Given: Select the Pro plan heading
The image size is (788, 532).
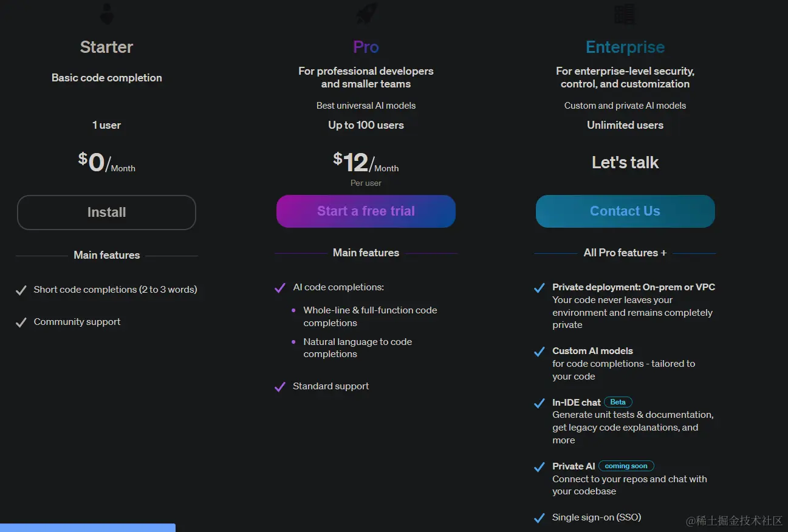Looking at the screenshot, I should point(366,47).
